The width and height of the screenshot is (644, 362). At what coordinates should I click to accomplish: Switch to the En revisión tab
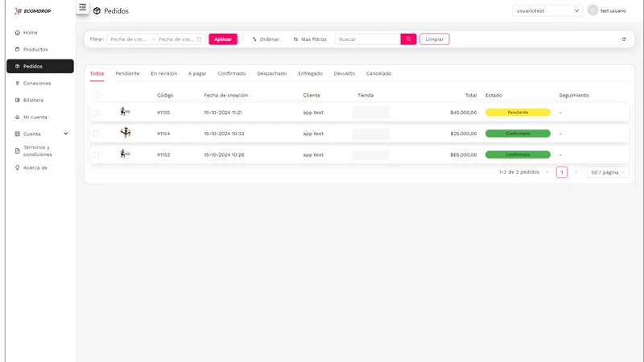[164, 73]
